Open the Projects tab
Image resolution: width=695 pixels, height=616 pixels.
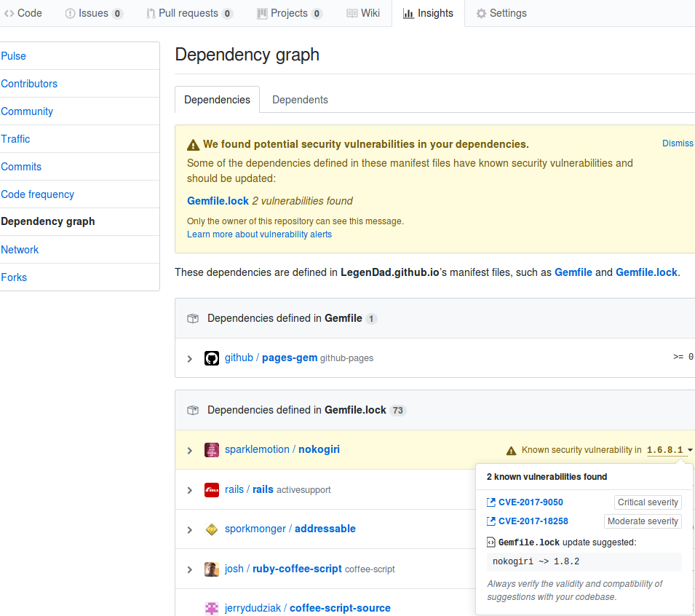click(289, 13)
